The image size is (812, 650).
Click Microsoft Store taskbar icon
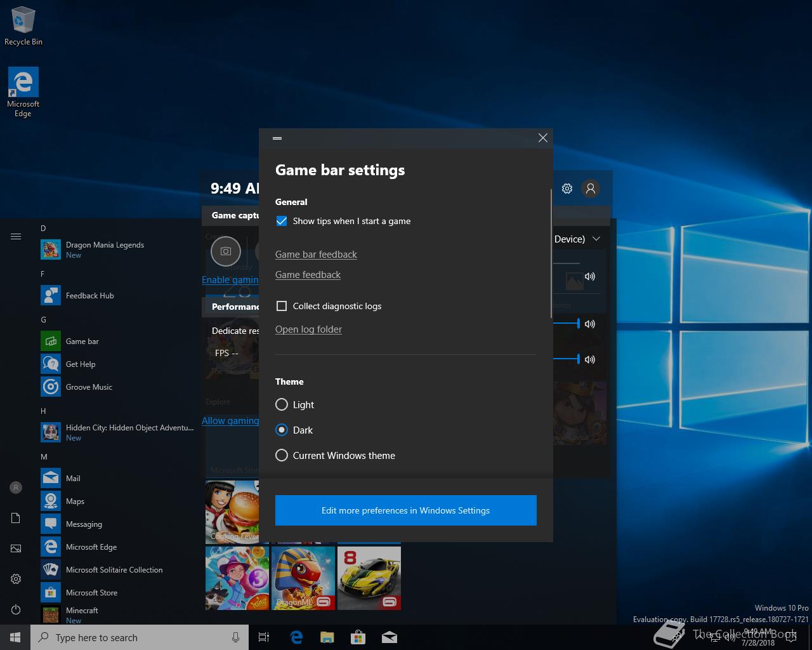tap(358, 637)
